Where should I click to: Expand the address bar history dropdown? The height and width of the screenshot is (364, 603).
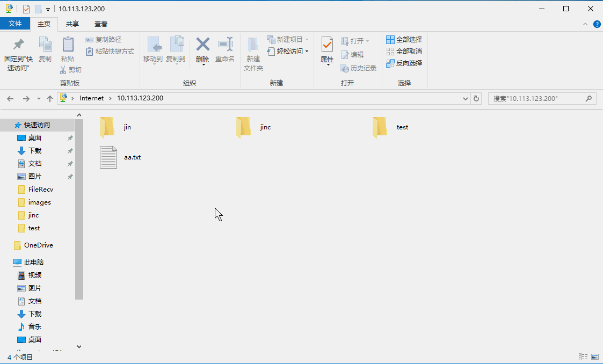tap(466, 99)
